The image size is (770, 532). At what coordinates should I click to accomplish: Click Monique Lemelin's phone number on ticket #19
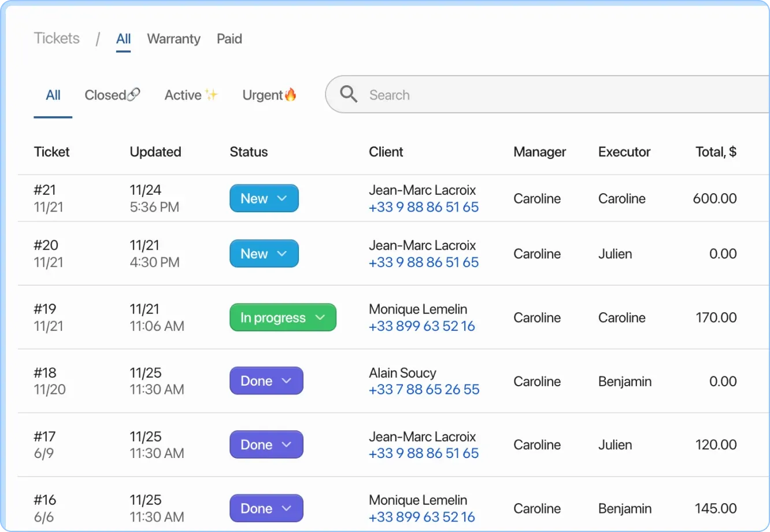[421, 326]
